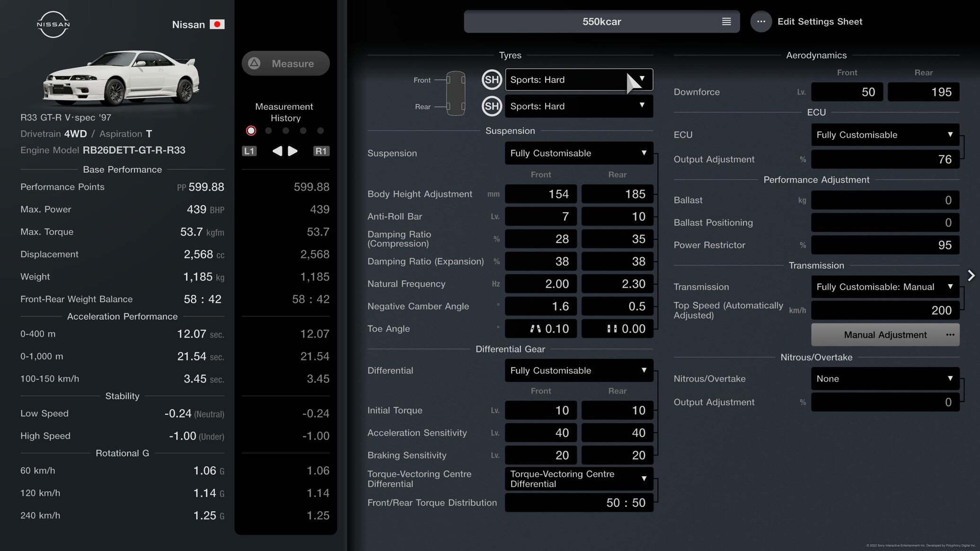
Task: Open the ECU Fully Customisable dropdown
Action: pyautogui.click(x=885, y=135)
